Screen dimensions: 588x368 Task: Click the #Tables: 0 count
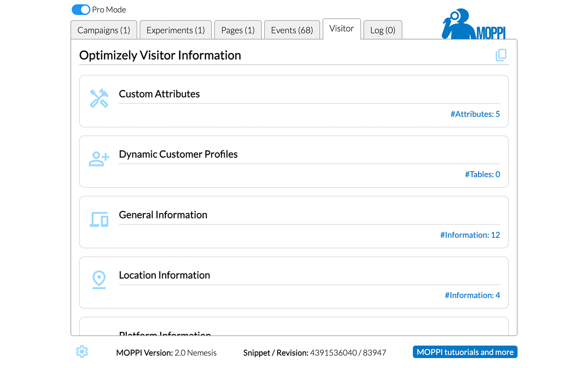click(x=482, y=174)
